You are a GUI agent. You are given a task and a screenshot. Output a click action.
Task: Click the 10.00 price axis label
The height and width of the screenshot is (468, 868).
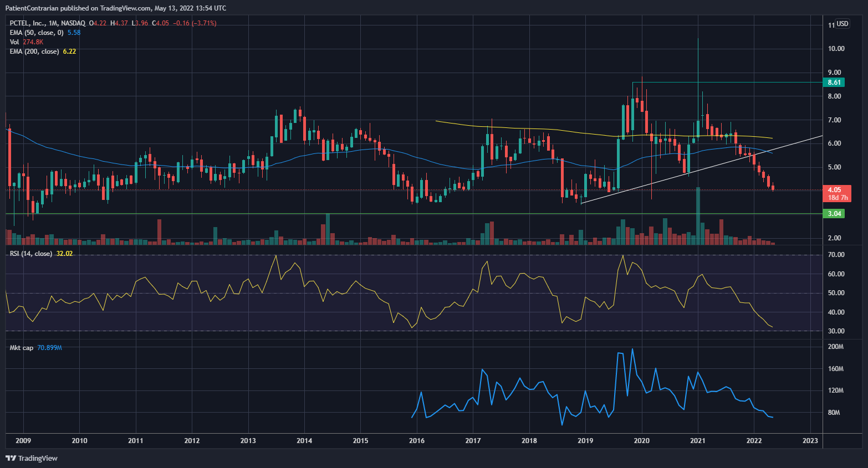836,49
